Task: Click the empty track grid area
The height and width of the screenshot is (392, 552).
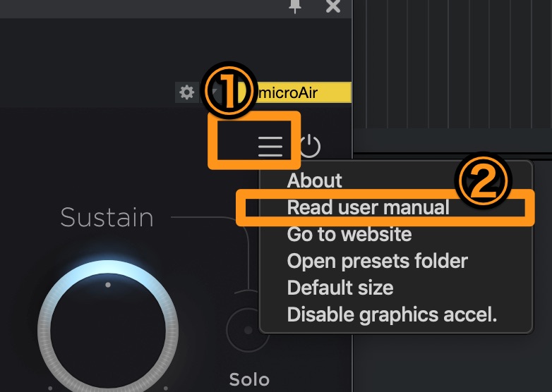Action: point(452,63)
